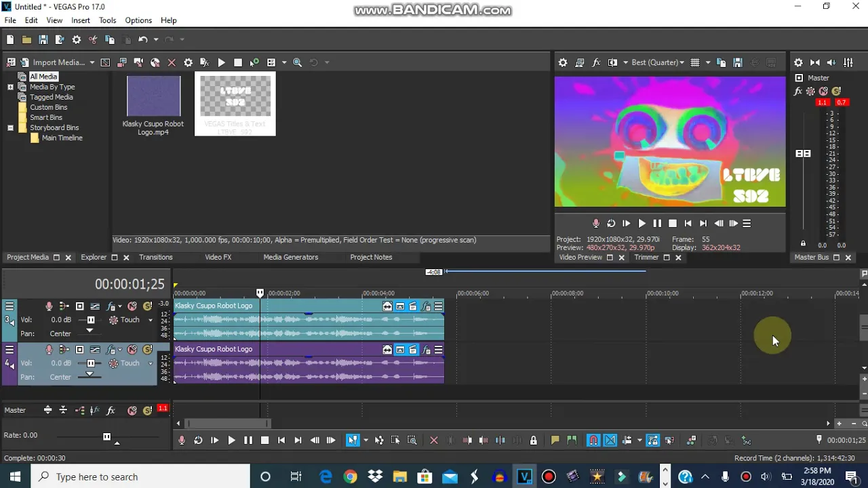Cut selection with the scissors icon
This screenshot has height=488, width=868.
click(x=93, y=40)
